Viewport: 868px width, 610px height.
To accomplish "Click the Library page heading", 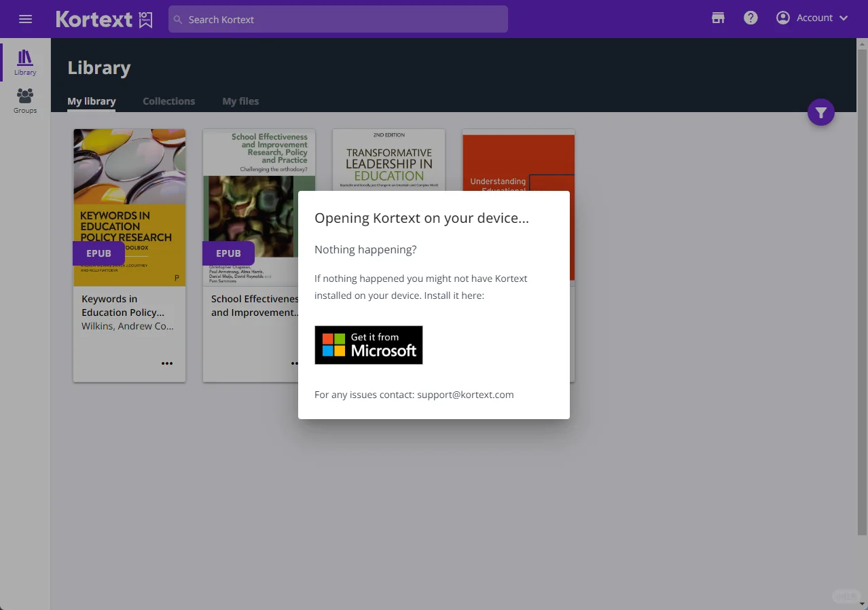I will 99,68.
